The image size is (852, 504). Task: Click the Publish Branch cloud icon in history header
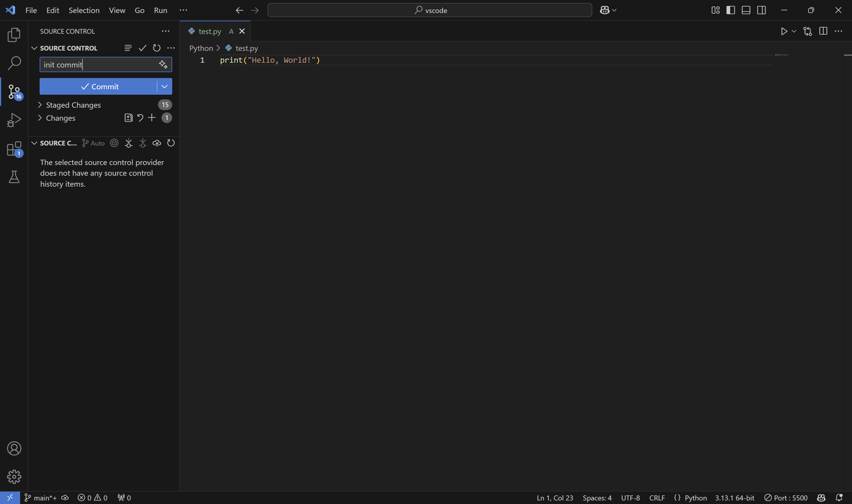[156, 143]
